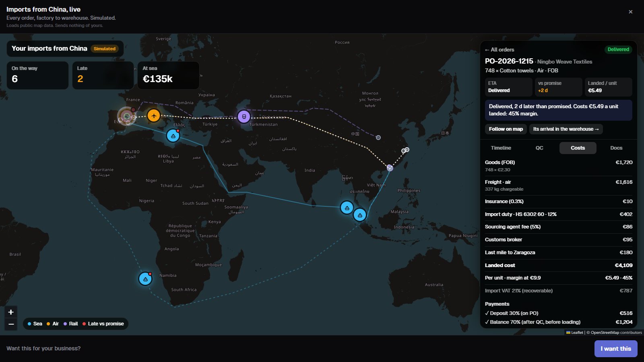
Task: Click the warehouse destination marker in Spain
Action: pos(126,116)
